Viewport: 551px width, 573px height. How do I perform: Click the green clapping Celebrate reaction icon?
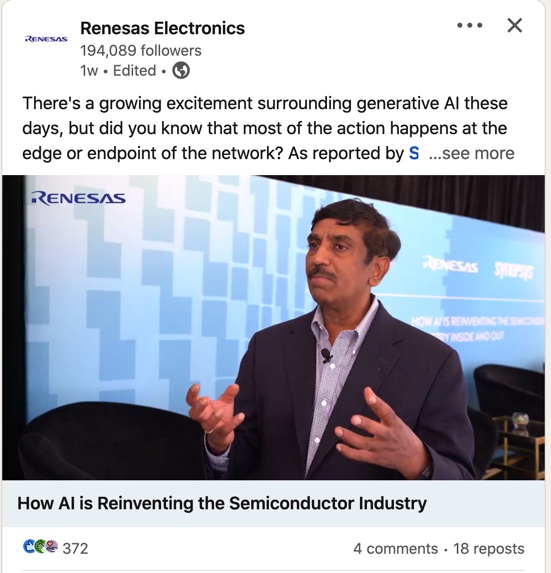coord(40,547)
